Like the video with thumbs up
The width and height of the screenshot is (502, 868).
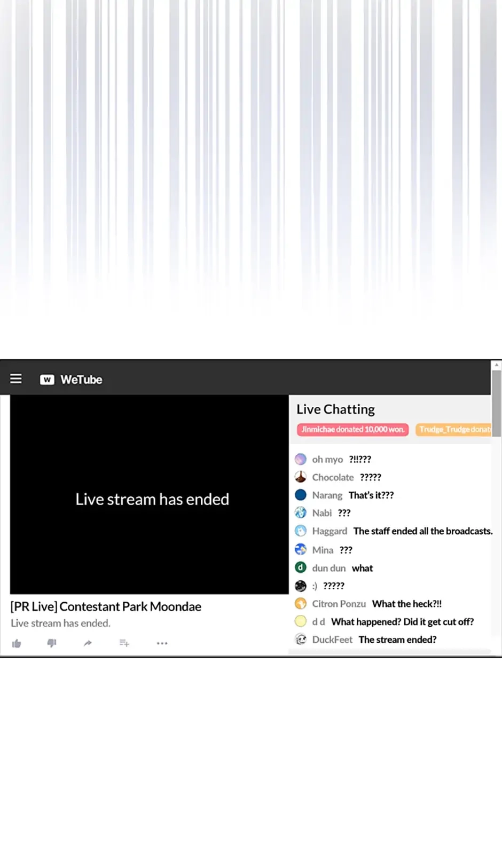click(x=17, y=643)
